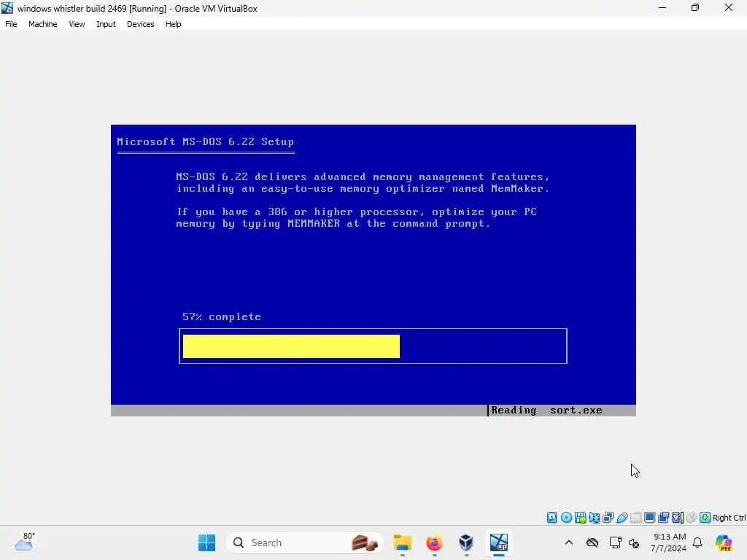Click the 'Microsoft MS-DOS 6.22 Setup' heading

pos(205,141)
